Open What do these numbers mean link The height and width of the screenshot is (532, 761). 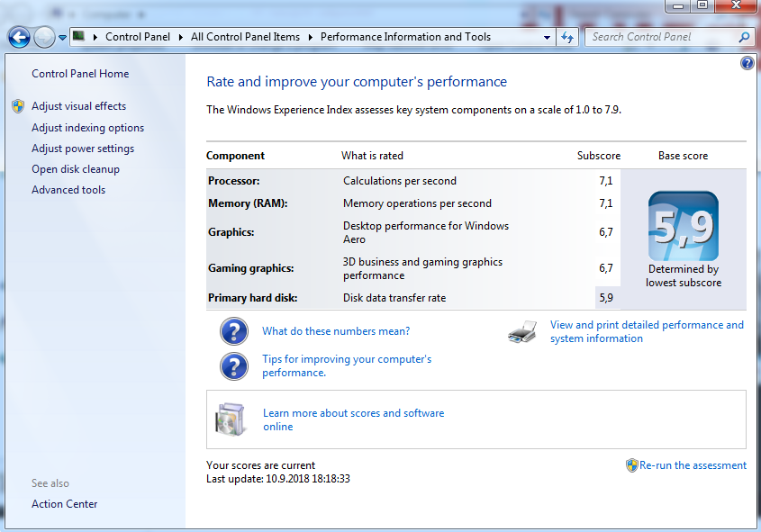pyautogui.click(x=336, y=331)
